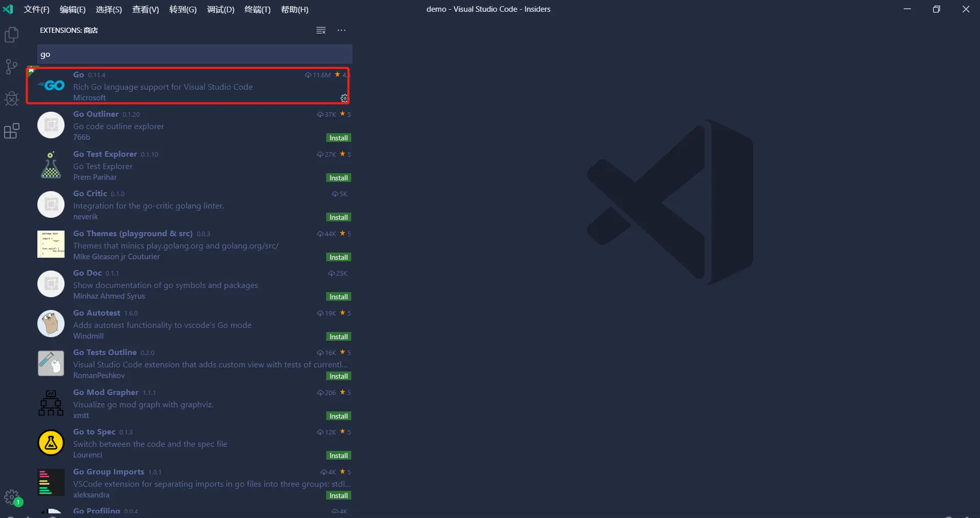Install the Go Critic extension
The image size is (980, 518).
coord(338,217)
